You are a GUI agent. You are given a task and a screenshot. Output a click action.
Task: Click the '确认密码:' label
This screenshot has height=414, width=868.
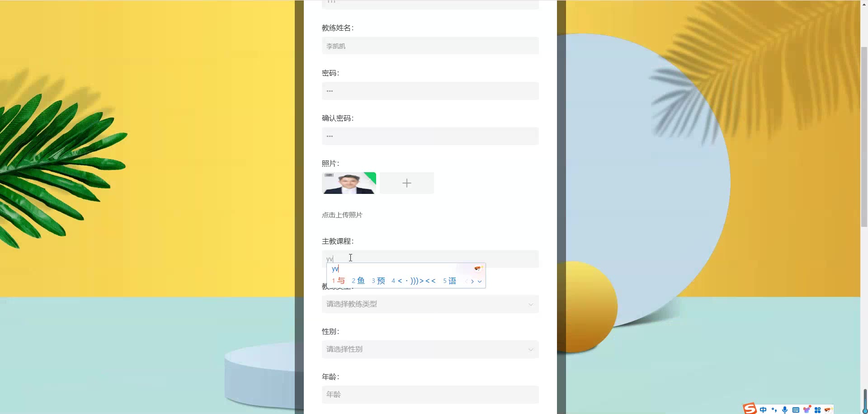point(338,118)
